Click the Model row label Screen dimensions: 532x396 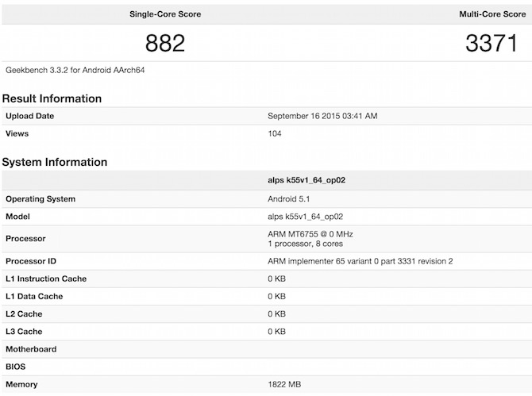[x=20, y=217]
